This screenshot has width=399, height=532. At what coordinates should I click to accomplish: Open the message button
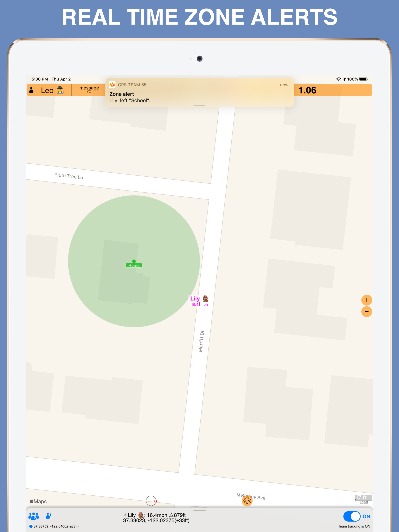point(89,89)
